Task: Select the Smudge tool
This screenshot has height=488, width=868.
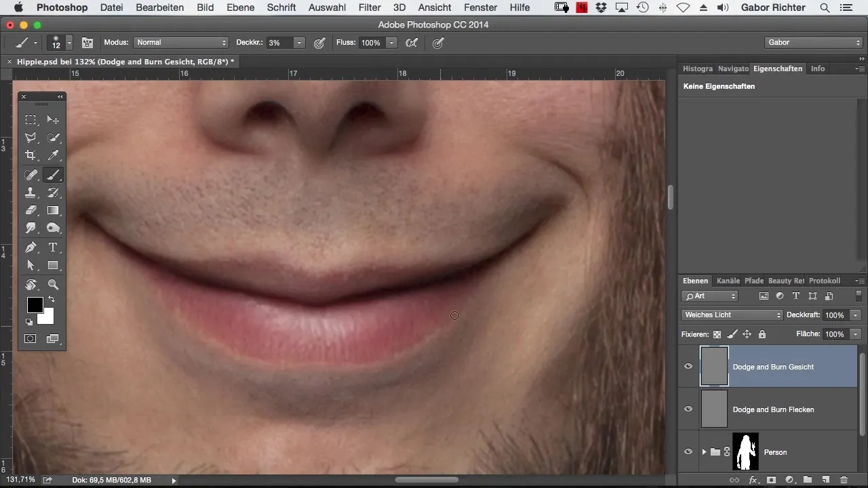Action: tap(31, 228)
